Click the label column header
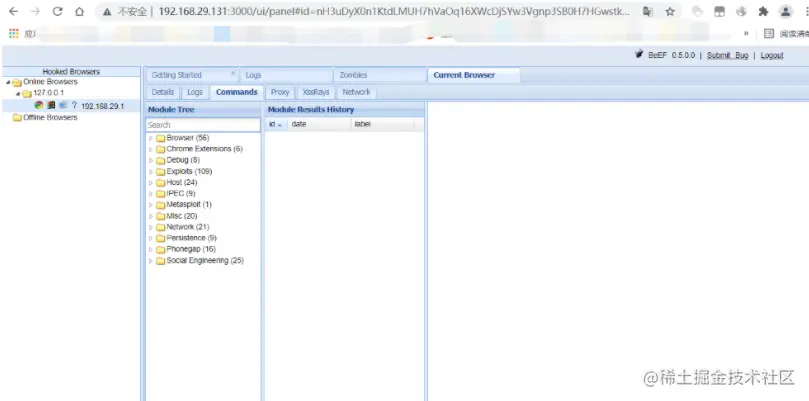 pyautogui.click(x=382, y=124)
